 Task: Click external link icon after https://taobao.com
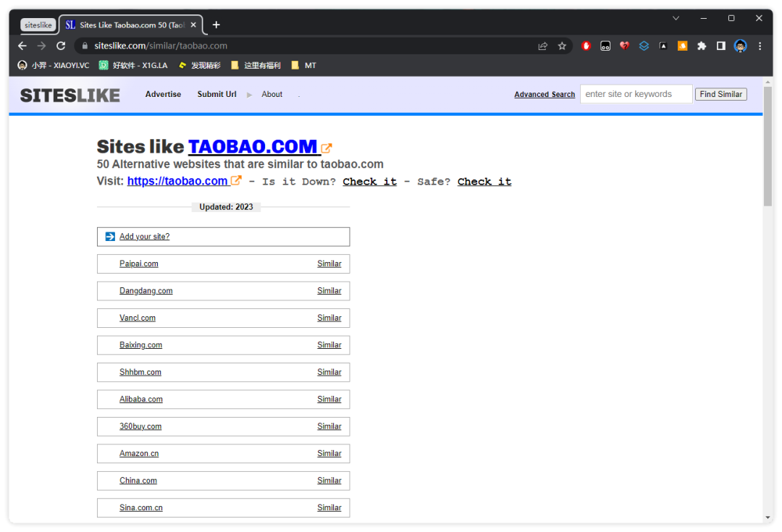click(236, 180)
